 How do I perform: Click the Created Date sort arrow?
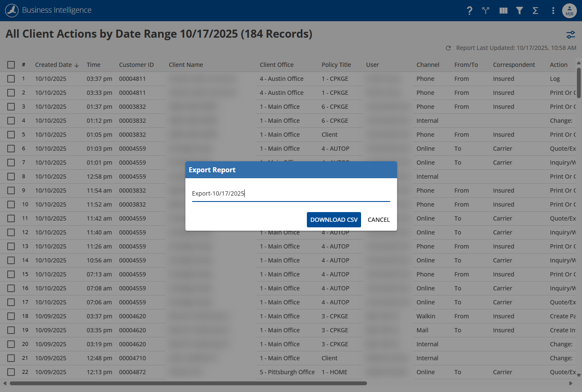(77, 65)
